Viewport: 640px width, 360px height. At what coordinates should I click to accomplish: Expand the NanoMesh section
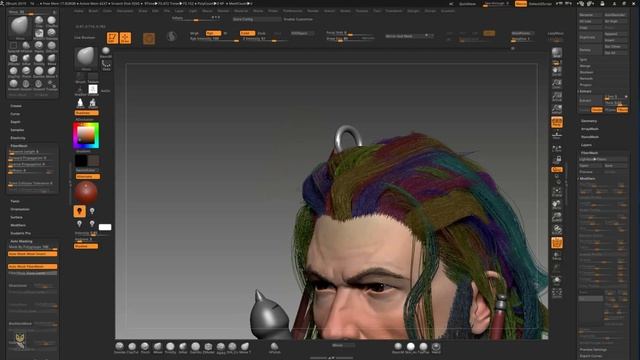tap(590, 137)
